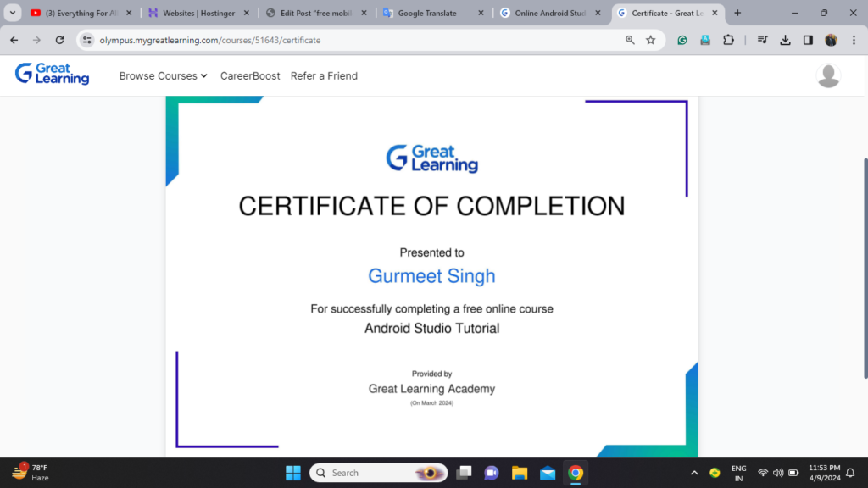This screenshot has height=488, width=868.
Task: Close the Edit Post tab
Action: pyautogui.click(x=364, y=13)
